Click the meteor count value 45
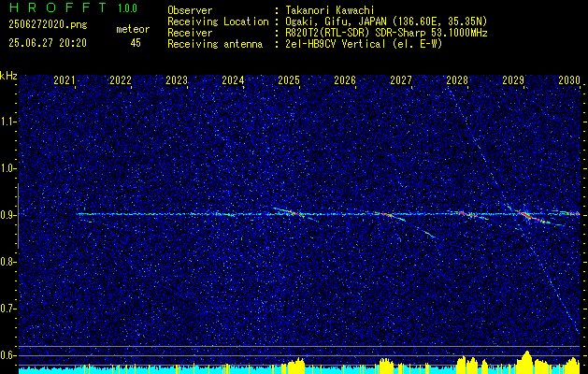This screenshot has width=588, height=374. tap(136, 43)
